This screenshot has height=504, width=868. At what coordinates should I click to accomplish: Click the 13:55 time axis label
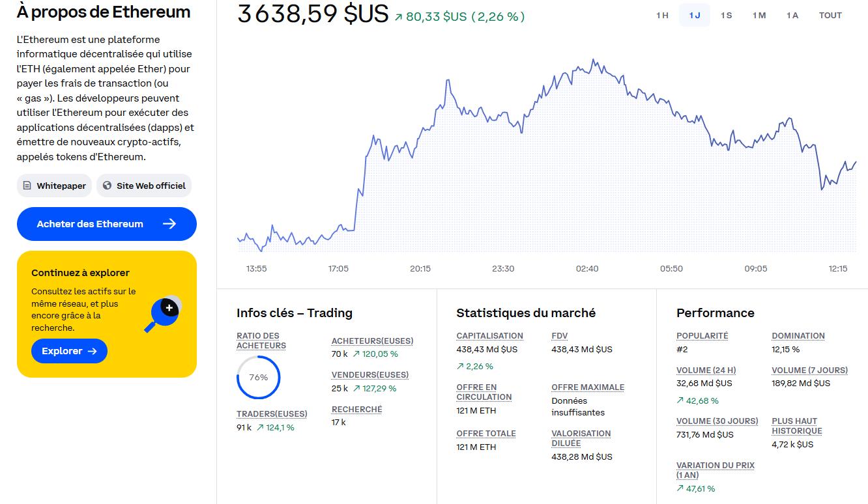pyautogui.click(x=257, y=268)
